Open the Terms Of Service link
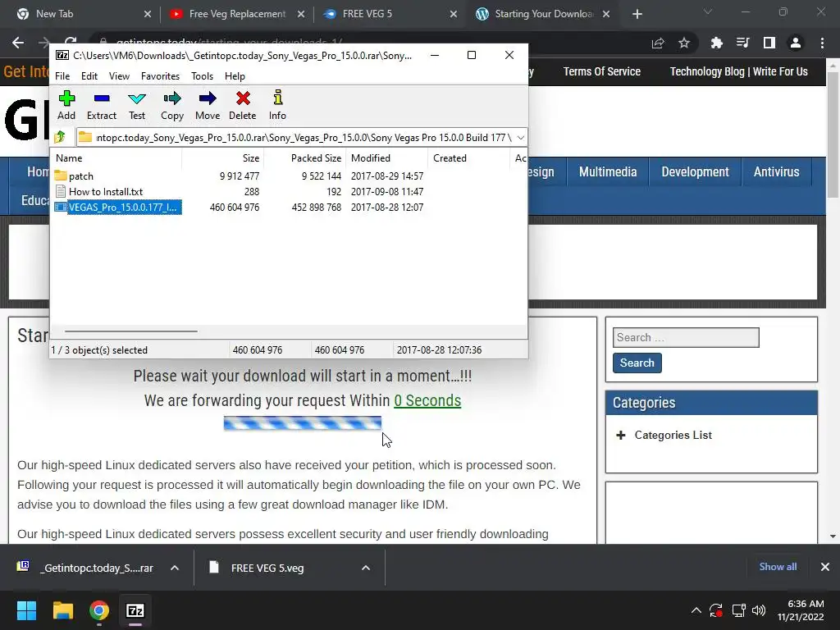Image resolution: width=840 pixels, height=630 pixels. pos(601,71)
